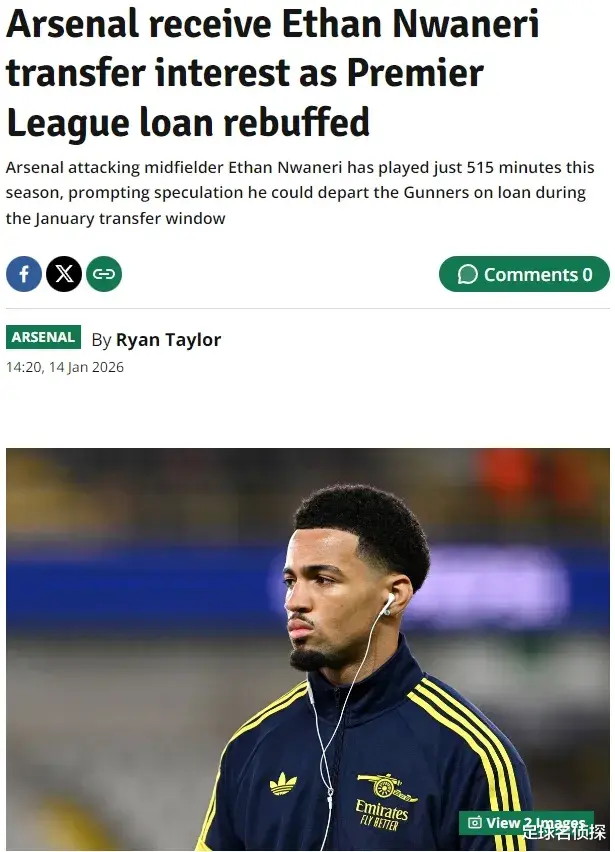Open author Ryan Taylor's profile link
Screen dimensions: 615x852
pos(168,340)
